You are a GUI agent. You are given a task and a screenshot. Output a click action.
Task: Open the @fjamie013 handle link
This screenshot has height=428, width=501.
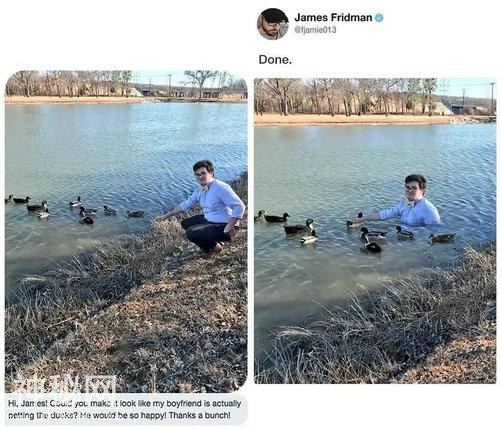click(x=315, y=30)
